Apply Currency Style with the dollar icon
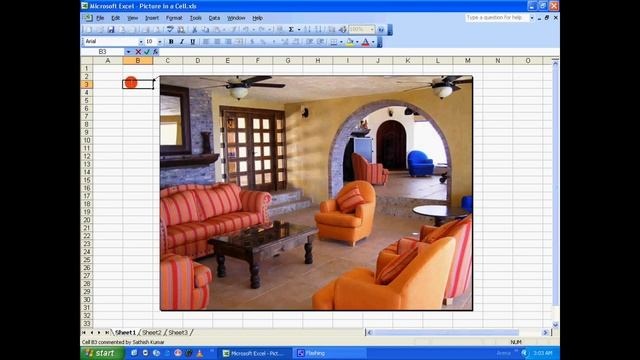Viewport: 640px width, 360px height. click(x=252, y=42)
